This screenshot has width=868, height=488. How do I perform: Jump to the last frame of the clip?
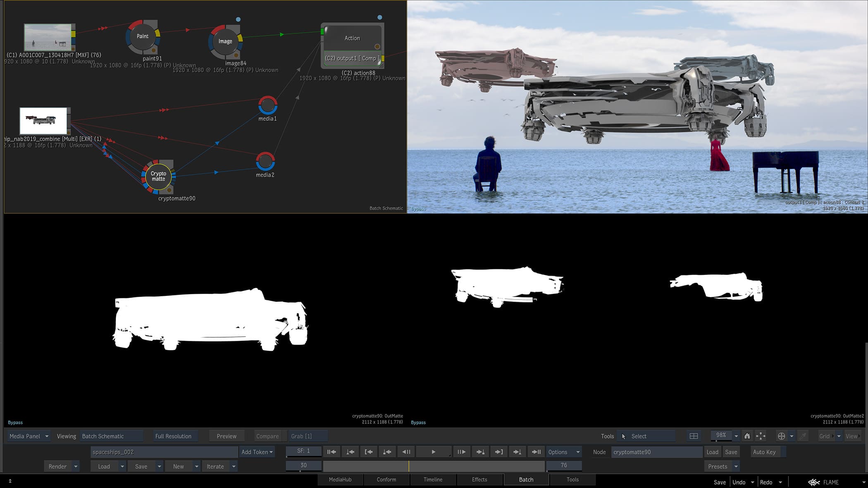[536, 452]
